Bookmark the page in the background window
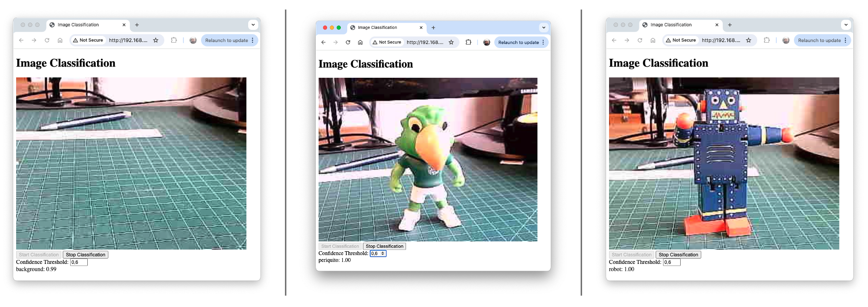868x307 pixels. point(156,41)
